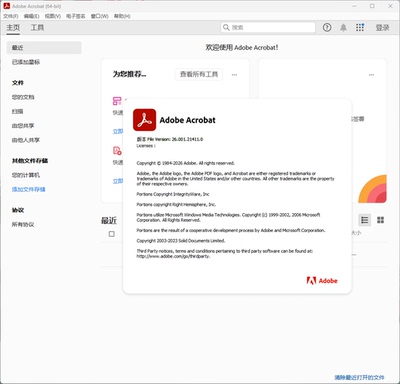Select 您的文档 in the sidebar
The width and height of the screenshot is (400, 384).
tap(23, 97)
